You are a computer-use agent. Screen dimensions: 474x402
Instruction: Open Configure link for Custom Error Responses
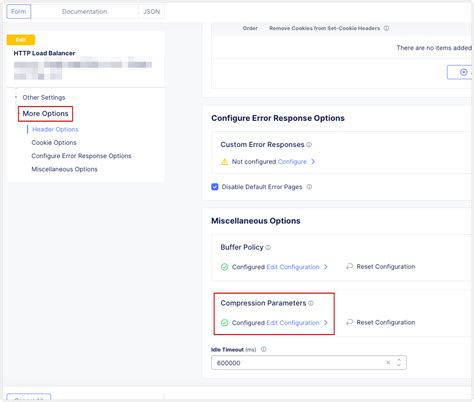coord(292,162)
